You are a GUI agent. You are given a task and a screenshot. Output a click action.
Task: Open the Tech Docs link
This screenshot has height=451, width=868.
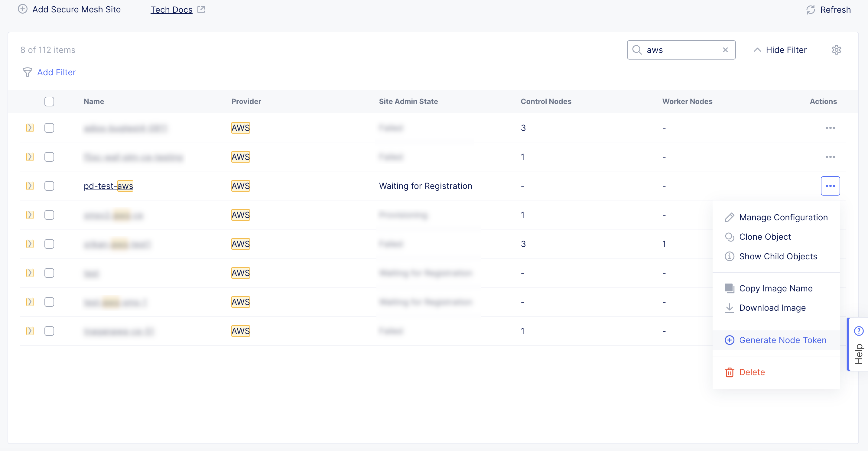(x=171, y=10)
